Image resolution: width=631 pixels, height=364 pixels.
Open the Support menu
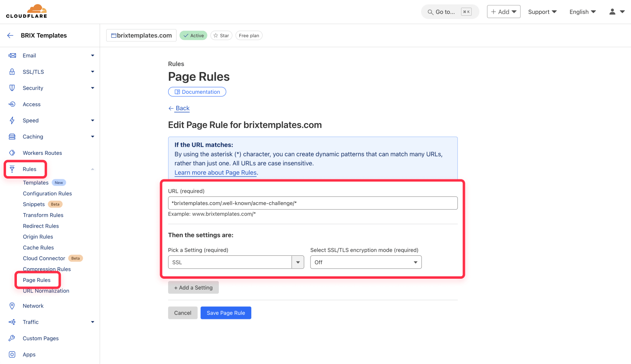542,12
